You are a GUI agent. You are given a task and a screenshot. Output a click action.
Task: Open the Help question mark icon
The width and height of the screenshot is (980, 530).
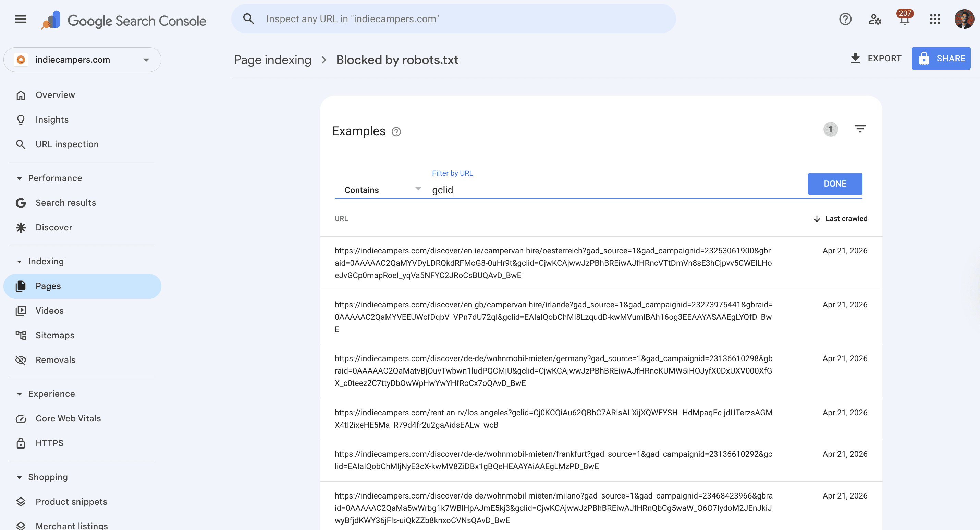(x=845, y=19)
